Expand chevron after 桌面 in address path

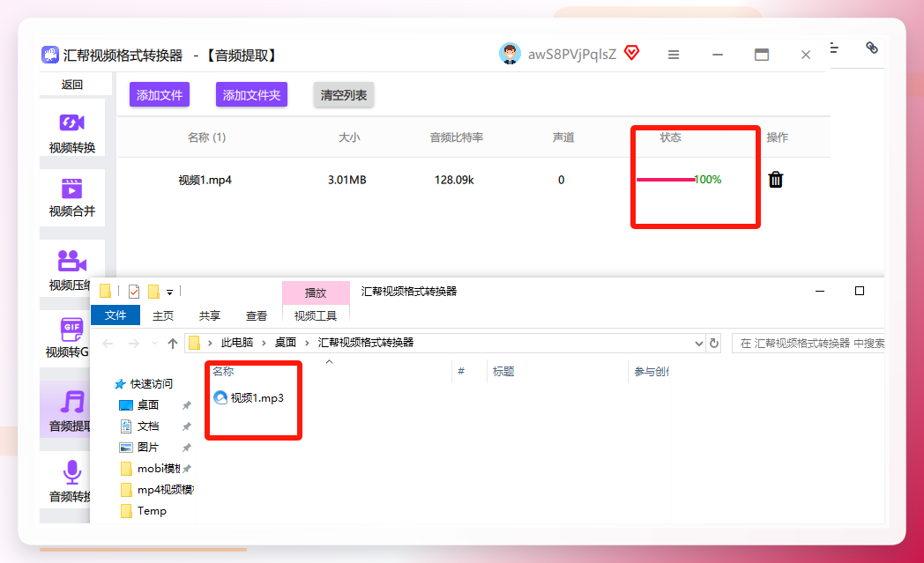307,343
